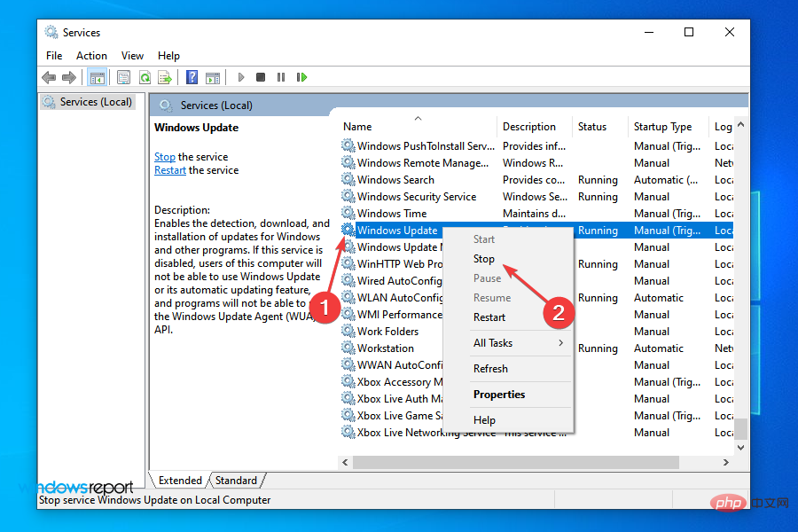Click the Refresh icon in the toolbar
The width and height of the screenshot is (798, 532).
(x=145, y=77)
